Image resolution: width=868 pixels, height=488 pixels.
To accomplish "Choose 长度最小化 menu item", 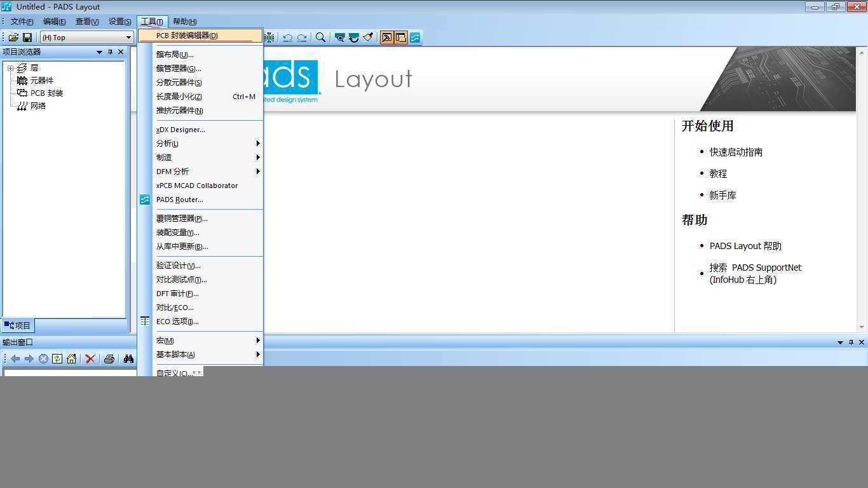I will click(x=201, y=97).
